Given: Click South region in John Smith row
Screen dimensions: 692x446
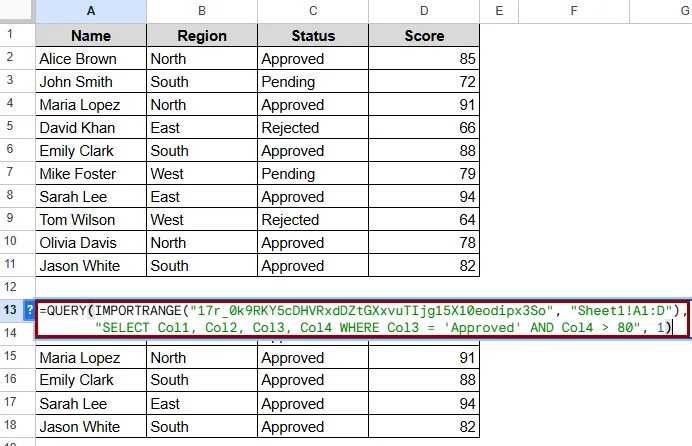Looking at the screenshot, I should [202, 82].
